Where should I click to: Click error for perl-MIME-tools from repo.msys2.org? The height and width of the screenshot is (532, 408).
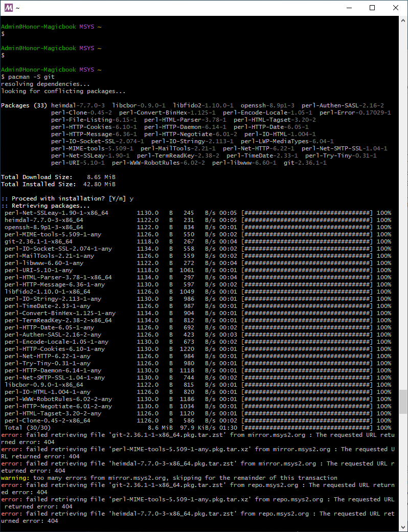point(198,503)
